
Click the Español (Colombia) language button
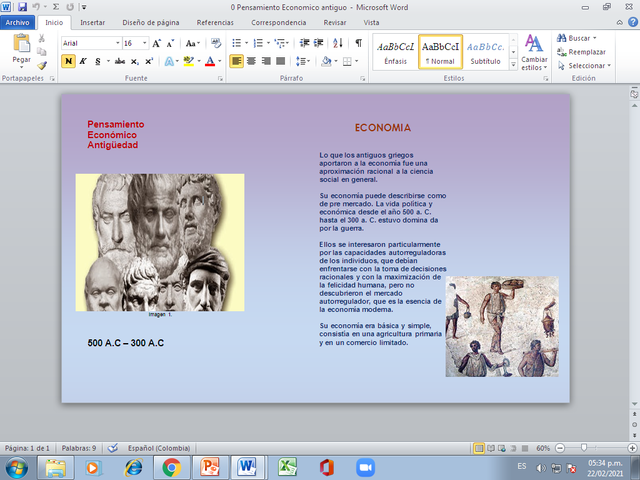(x=159, y=448)
